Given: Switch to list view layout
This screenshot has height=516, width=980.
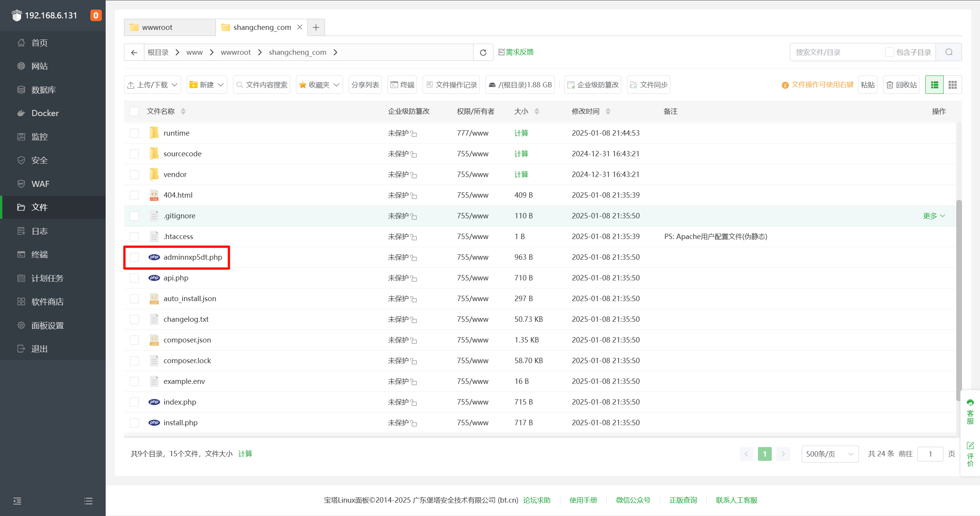Looking at the screenshot, I should [934, 85].
